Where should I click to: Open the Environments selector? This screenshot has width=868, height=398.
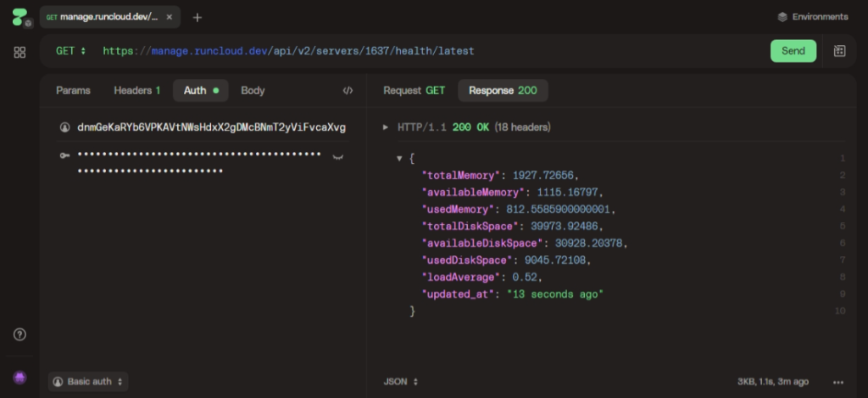812,17
